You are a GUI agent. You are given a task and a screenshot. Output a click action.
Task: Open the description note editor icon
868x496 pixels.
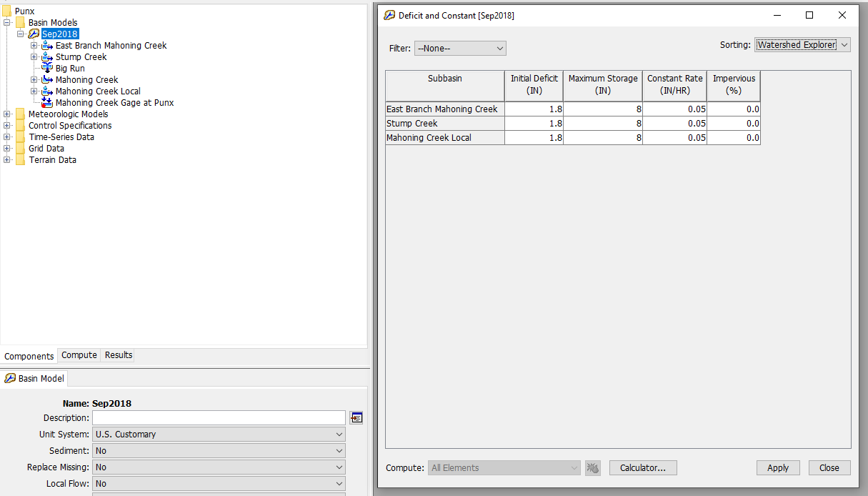[x=356, y=417]
